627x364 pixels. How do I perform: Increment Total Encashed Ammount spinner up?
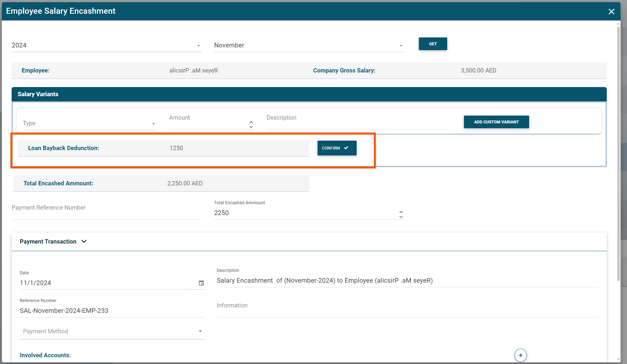click(401, 212)
